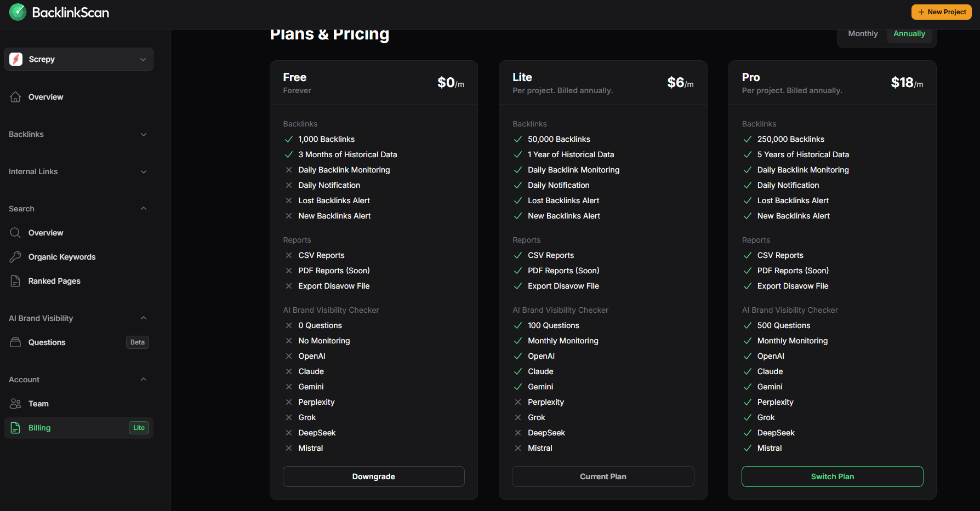Click the BacklinkScan radar logo icon
Image resolution: width=980 pixels, height=511 pixels.
coord(18,12)
